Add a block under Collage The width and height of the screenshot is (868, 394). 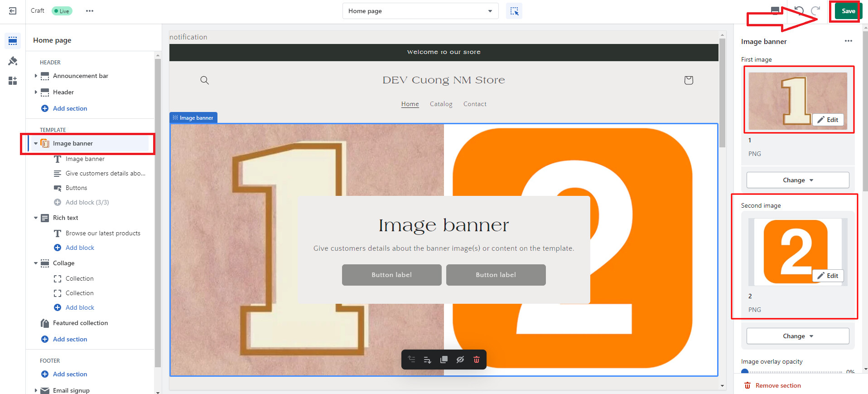pos(74,307)
